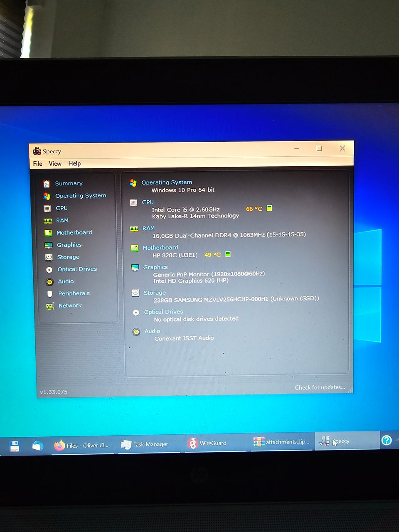Click the Graphics heading in summary panel
The height and width of the screenshot is (532, 399).
(155, 267)
